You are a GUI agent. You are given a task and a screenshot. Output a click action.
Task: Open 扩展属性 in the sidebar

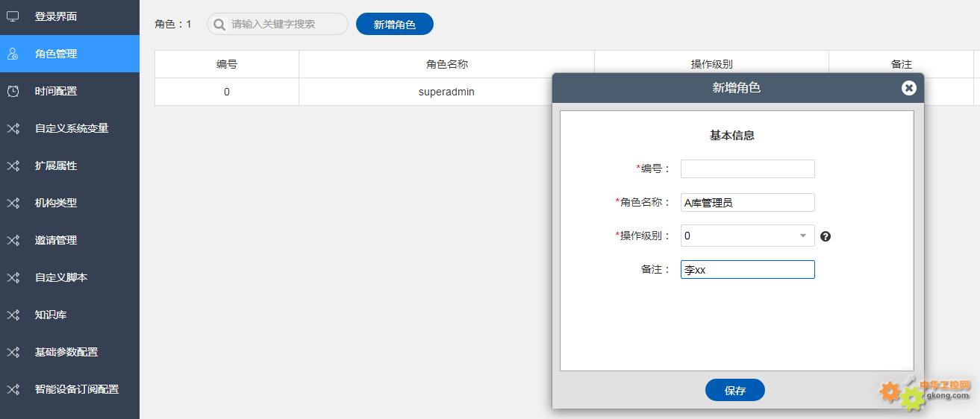(69, 166)
